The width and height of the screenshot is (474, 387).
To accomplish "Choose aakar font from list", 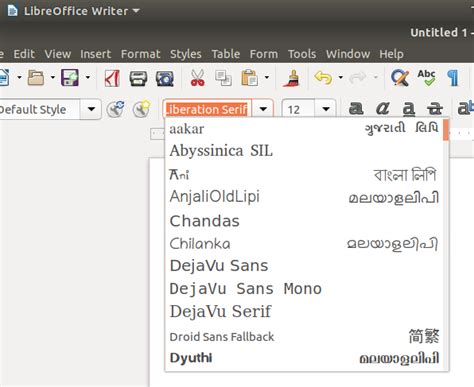I will (304, 129).
